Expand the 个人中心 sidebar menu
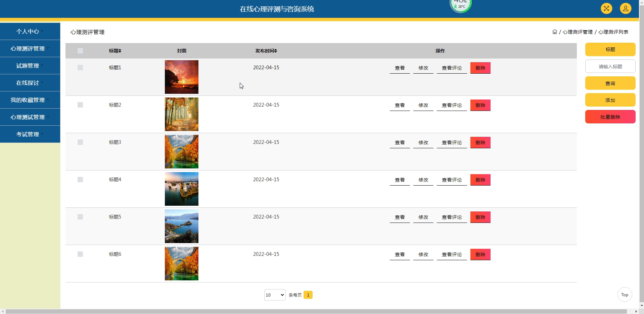Viewport: 644px width, 314px height. click(30, 31)
